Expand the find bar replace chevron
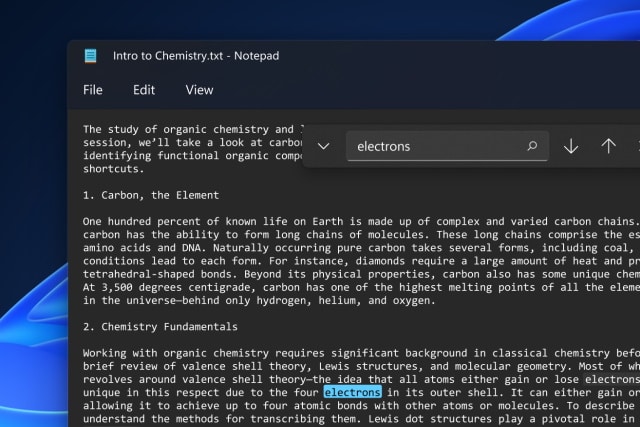640x427 pixels. pos(323,146)
